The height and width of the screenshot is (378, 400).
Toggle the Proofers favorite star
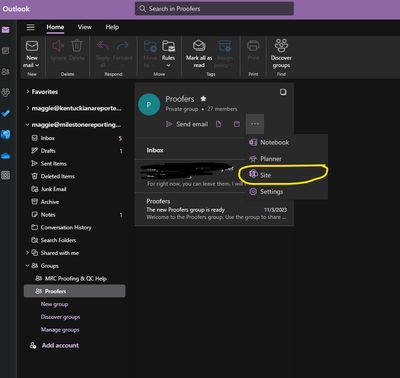(203, 99)
